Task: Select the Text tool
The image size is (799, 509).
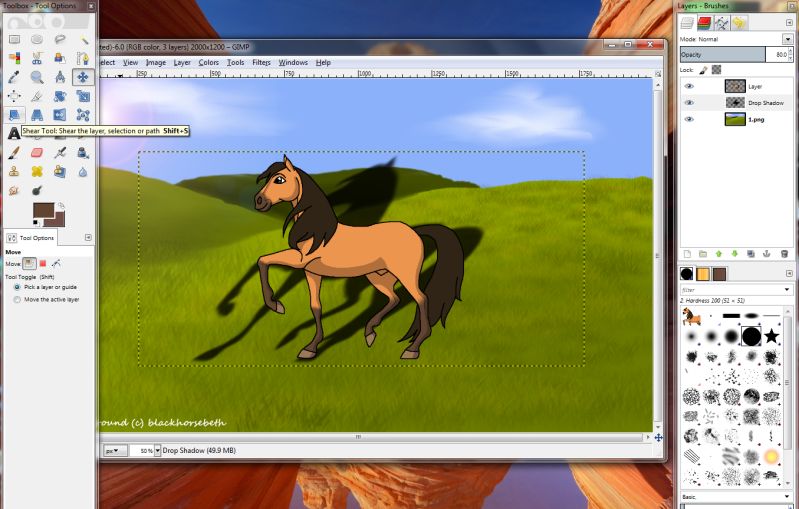Action: click(x=14, y=133)
